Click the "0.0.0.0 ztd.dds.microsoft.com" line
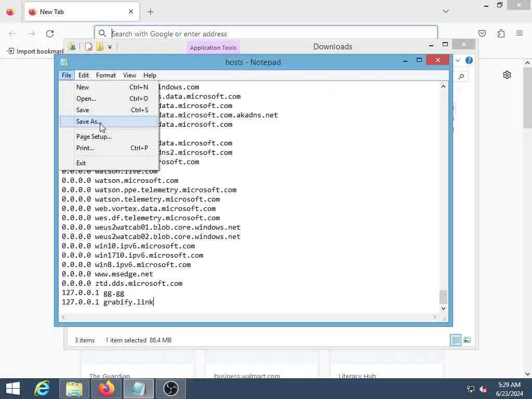Image resolution: width=532 pixels, height=399 pixels. (x=122, y=283)
